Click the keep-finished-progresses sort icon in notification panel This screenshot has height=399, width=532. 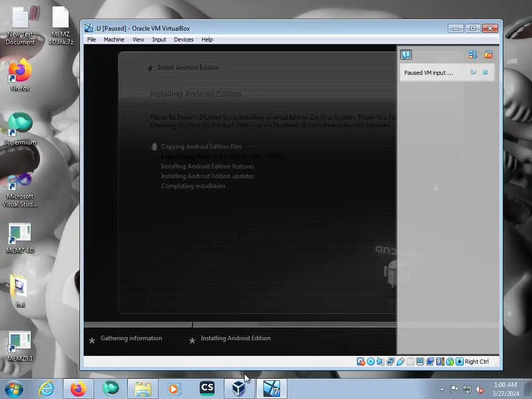point(473,55)
